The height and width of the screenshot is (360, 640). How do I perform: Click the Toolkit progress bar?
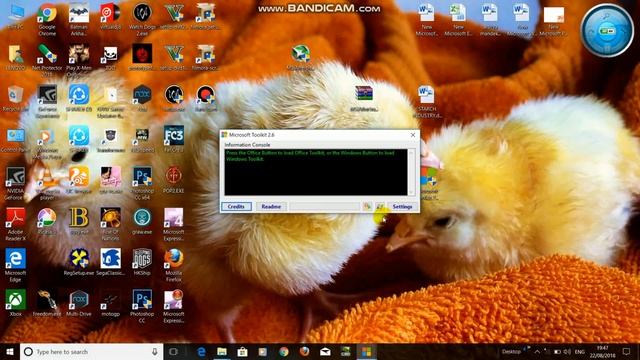click(325, 207)
